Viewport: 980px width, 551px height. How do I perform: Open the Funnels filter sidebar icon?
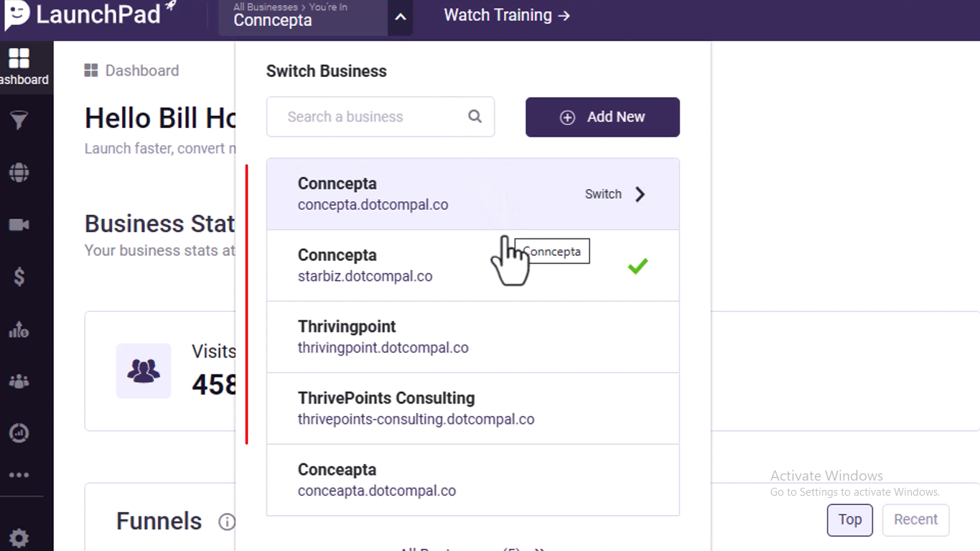(x=19, y=120)
